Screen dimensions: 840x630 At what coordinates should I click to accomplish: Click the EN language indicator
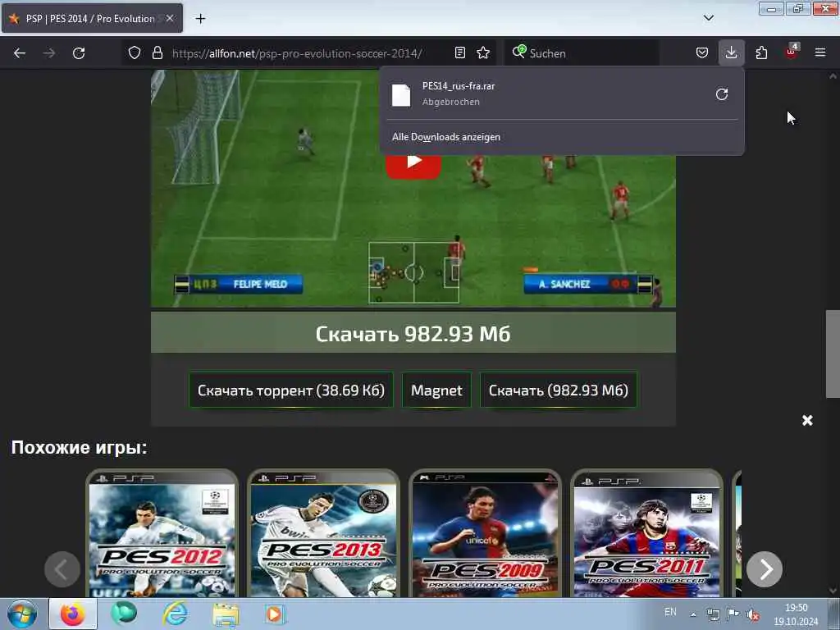tap(670, 612)
